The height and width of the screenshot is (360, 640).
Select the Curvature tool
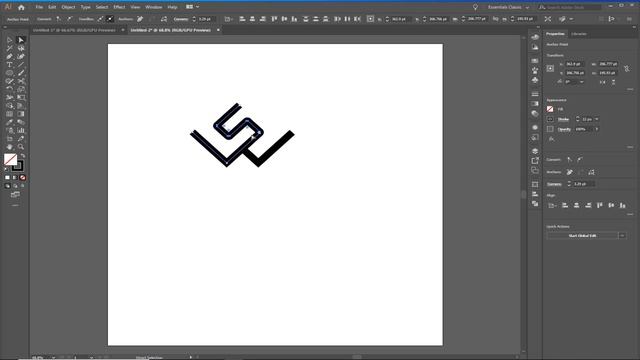tap(21, 56)
